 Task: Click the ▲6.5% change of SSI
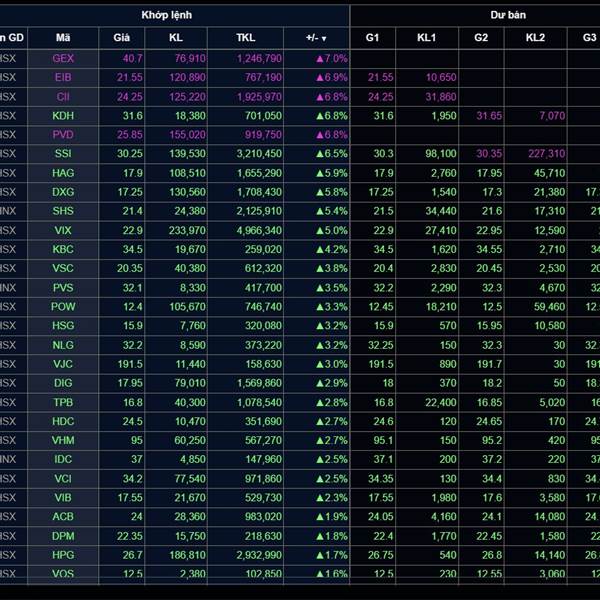(332, 154)
